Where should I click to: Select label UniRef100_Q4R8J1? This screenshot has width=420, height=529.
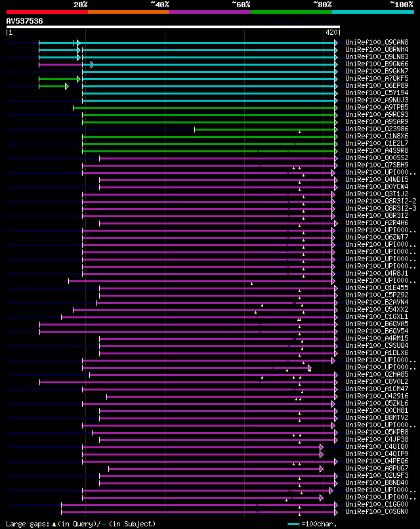coord(377,273)
